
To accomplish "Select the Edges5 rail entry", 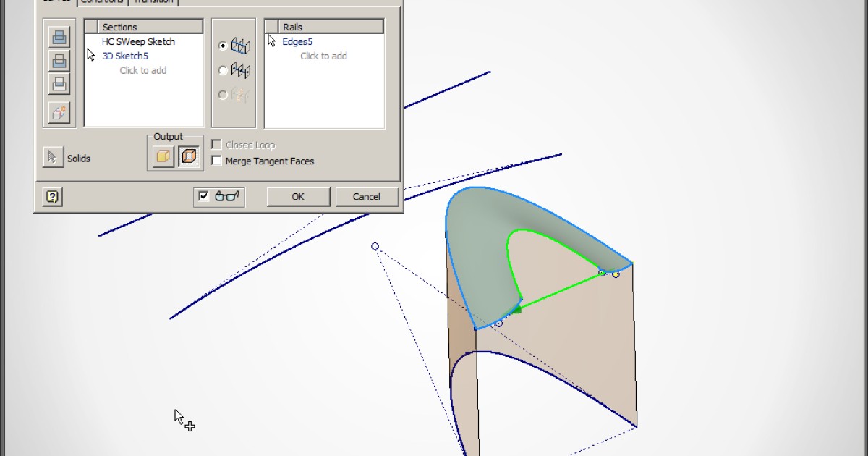I will [297, 41].
